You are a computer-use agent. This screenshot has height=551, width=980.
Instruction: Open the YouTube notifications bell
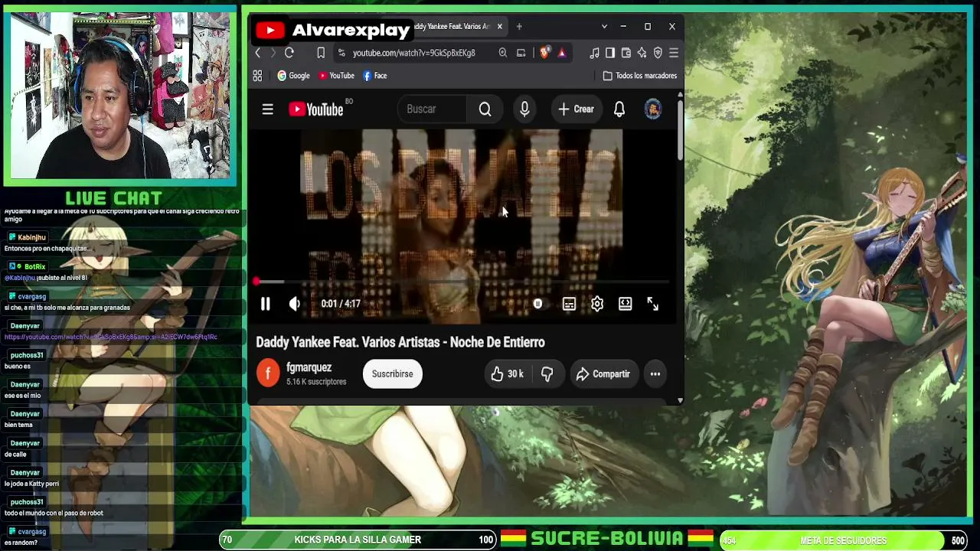619,109
